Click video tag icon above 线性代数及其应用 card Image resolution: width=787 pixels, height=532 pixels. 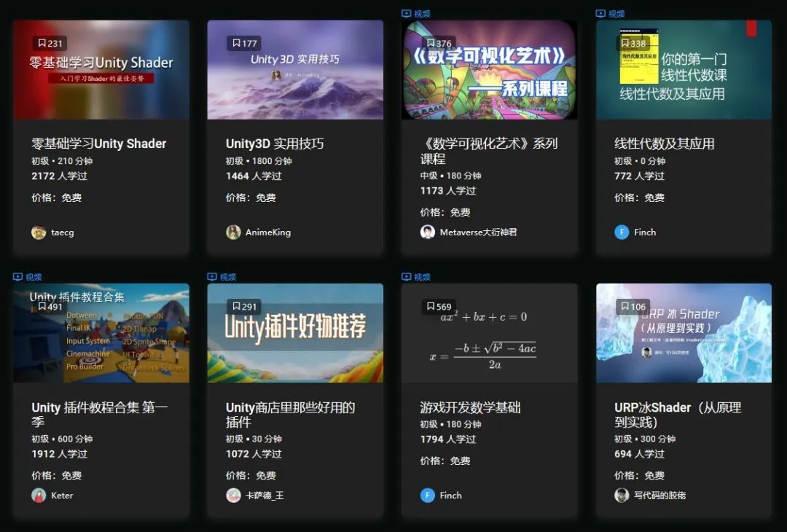[600, 14]
